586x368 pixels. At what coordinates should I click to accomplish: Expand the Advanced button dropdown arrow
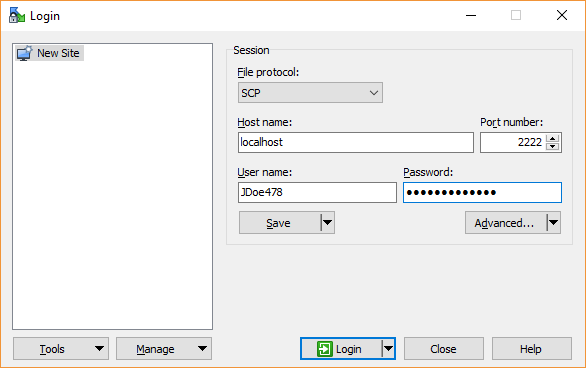pyautogui.click(x=553, y=223)
